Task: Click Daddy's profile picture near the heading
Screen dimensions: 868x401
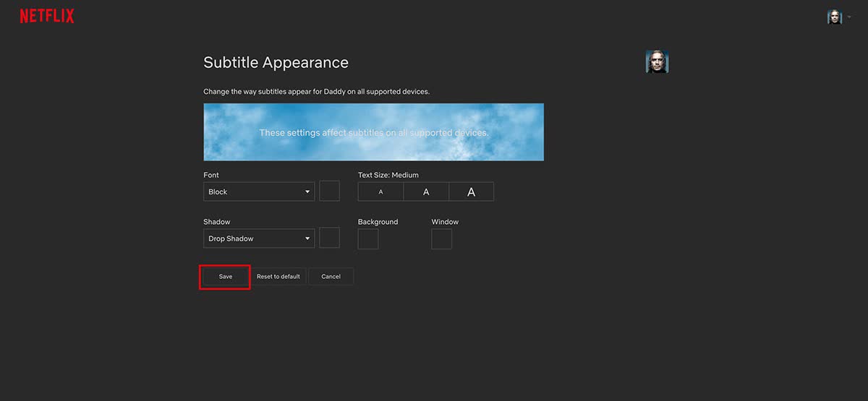Action: pos(657,61)
